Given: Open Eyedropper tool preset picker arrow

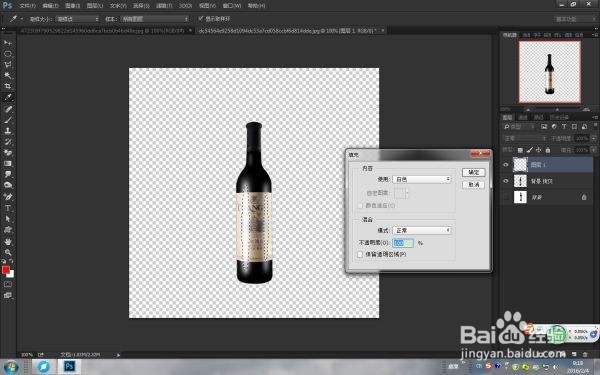Looking at the screenshot, I should coord(21,19).
